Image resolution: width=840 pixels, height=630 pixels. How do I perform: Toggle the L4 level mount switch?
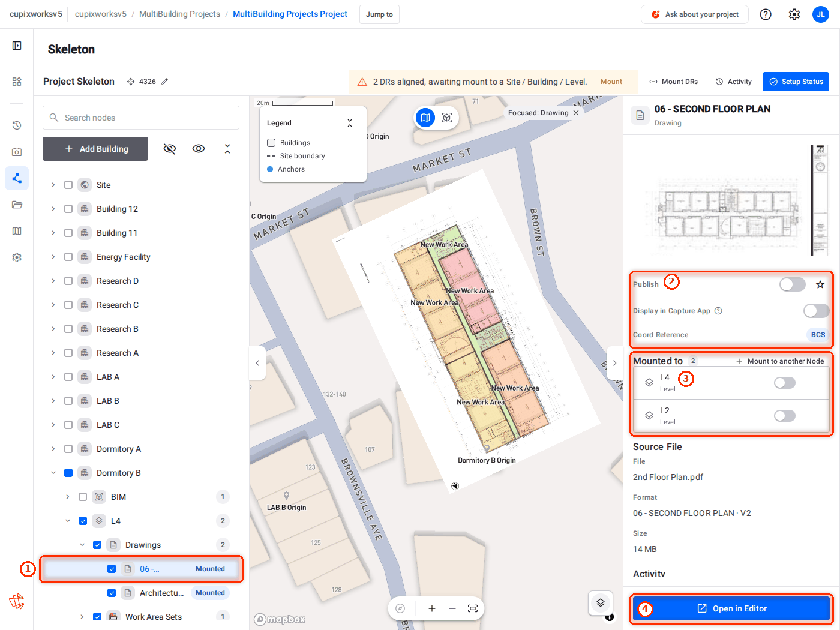click(785, 383)
